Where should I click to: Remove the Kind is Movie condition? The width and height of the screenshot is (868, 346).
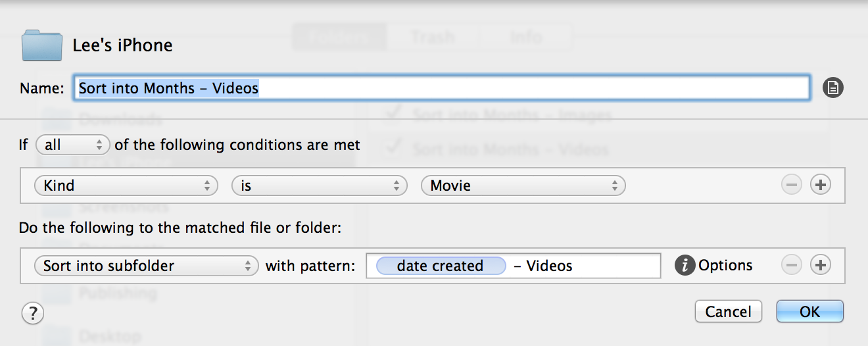[x=791, y=185]
